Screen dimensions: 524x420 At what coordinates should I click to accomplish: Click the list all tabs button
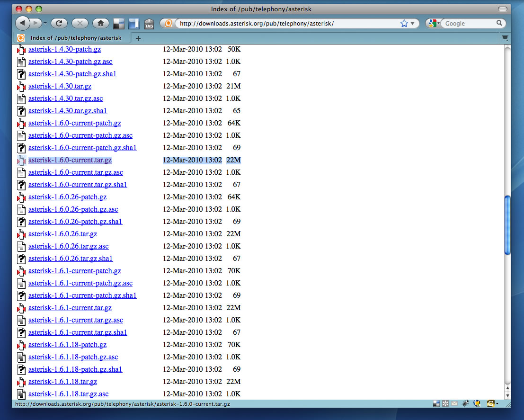(505, 38)
